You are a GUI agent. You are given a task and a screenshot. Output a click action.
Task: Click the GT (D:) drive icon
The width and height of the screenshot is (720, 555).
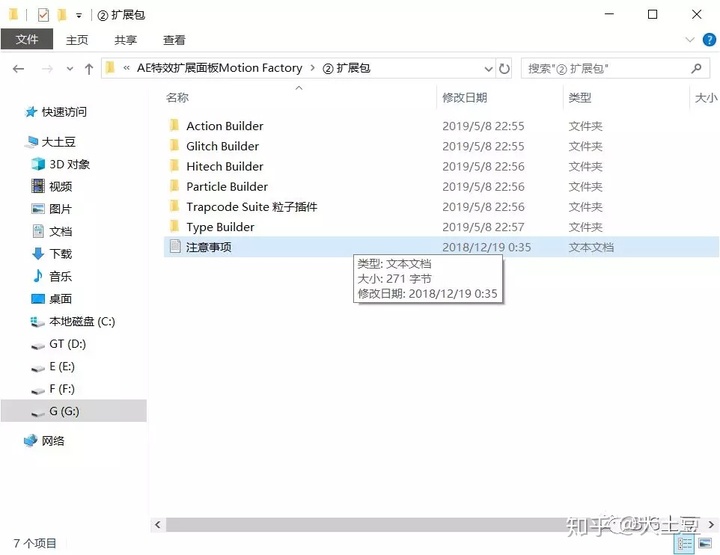37,345
